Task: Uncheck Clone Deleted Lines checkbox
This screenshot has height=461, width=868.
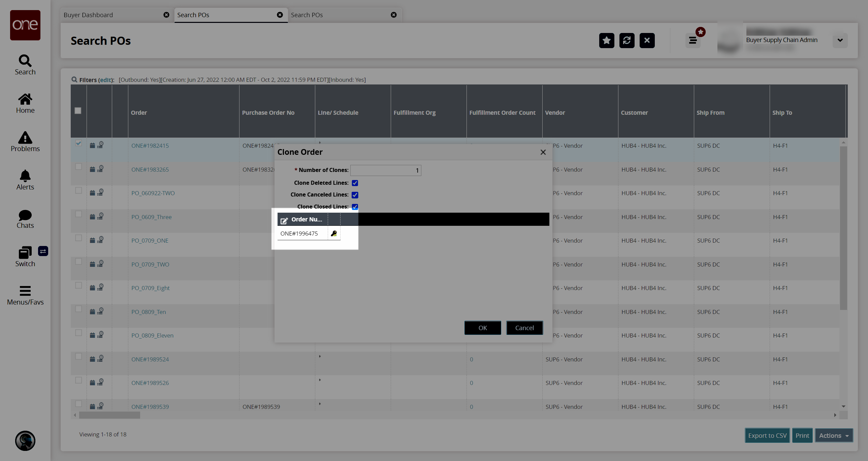Action: pyautogui.click(x=355, y=183)
